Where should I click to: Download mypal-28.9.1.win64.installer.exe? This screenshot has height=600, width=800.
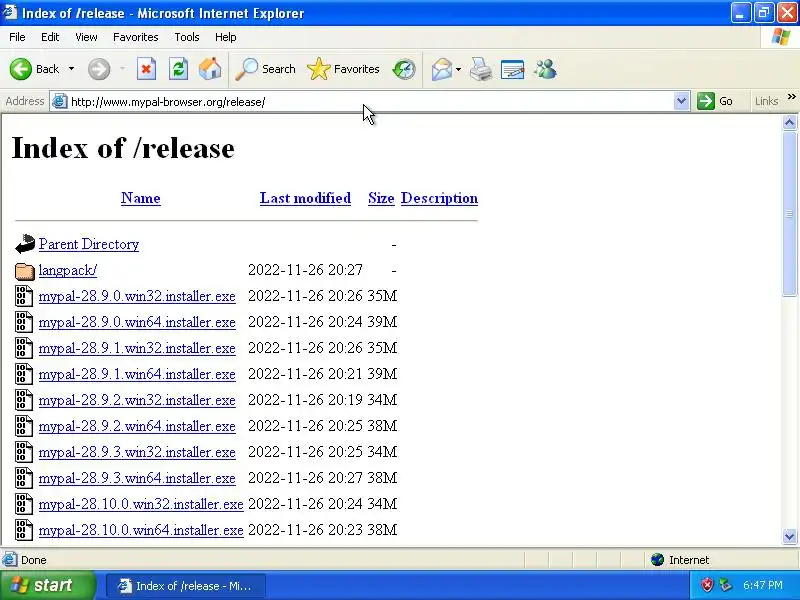point(137,374)
